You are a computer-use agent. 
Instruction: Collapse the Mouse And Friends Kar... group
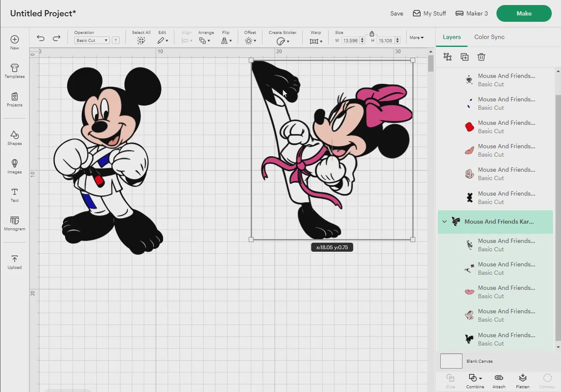(444, 222)
